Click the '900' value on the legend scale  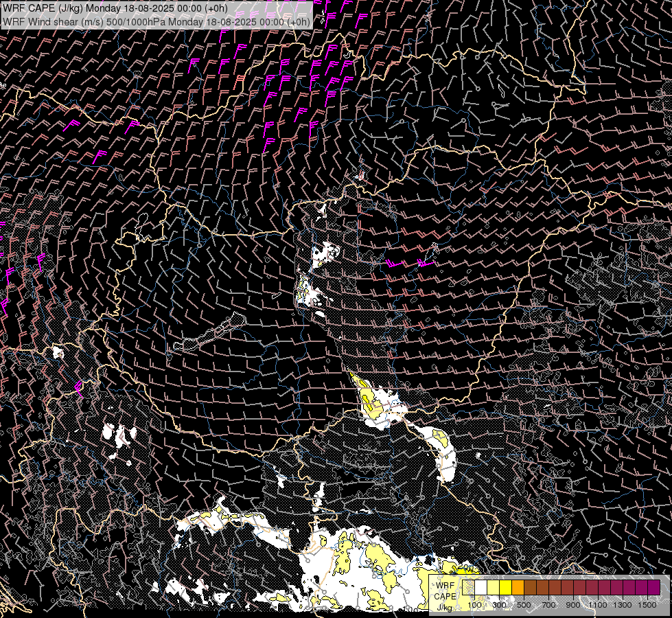point(573,605)
